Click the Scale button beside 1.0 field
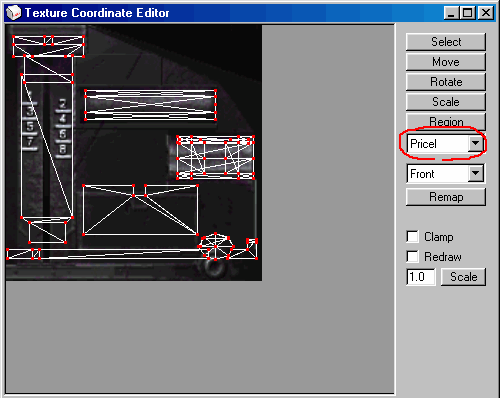This screenshot has width=500, height=398. [x=463, y=277]
